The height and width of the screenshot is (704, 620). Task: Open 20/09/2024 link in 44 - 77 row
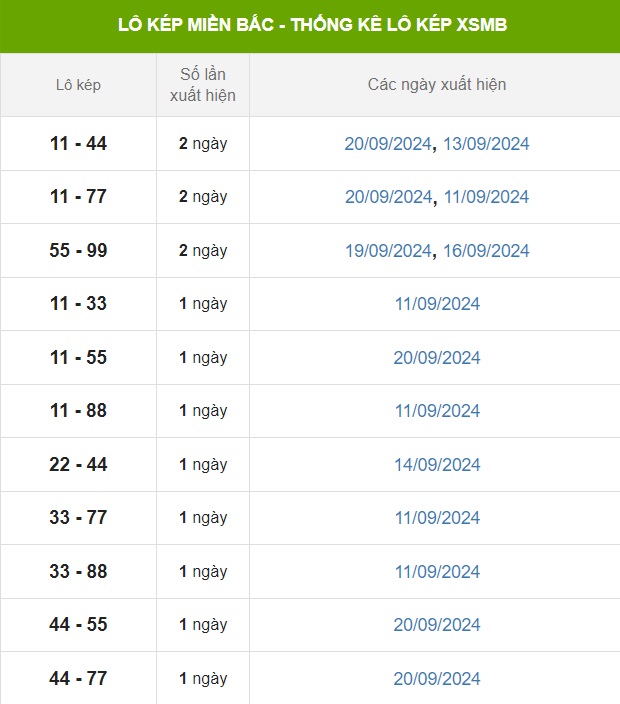click(437, 678)
